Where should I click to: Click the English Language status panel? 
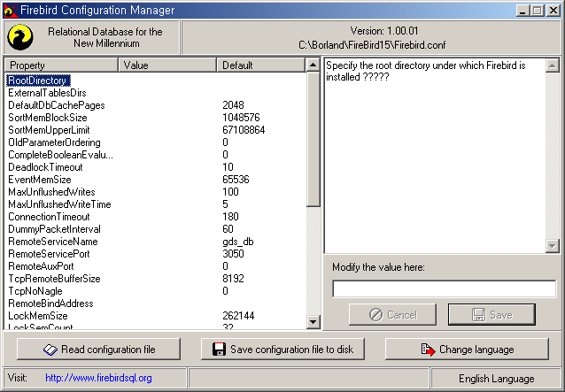coord(496,379)
